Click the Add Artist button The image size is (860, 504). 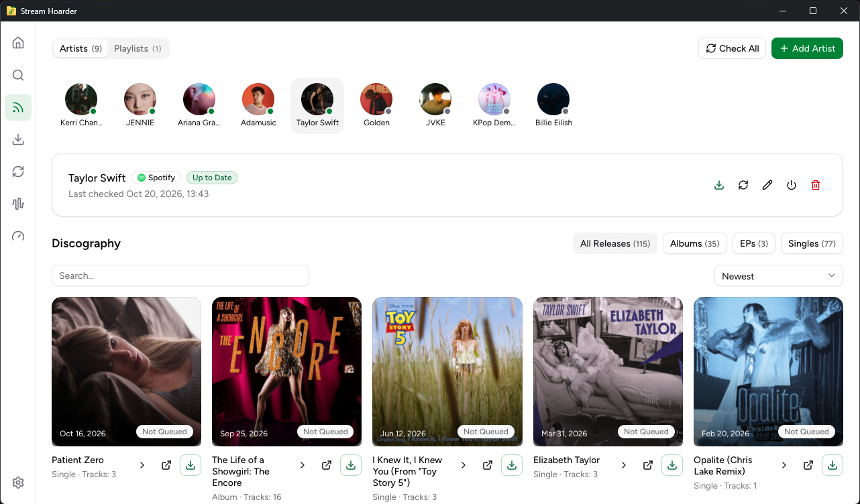coord(807,48)
